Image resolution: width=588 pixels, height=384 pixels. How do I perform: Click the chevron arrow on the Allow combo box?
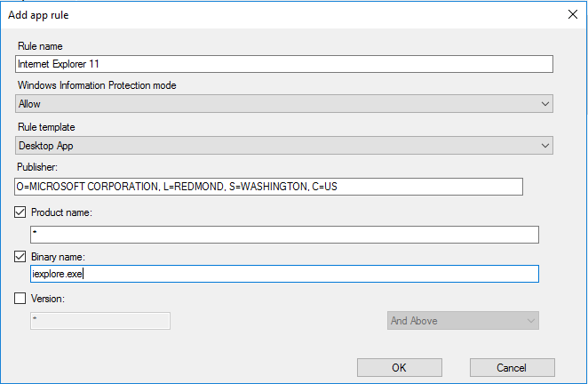545,104
